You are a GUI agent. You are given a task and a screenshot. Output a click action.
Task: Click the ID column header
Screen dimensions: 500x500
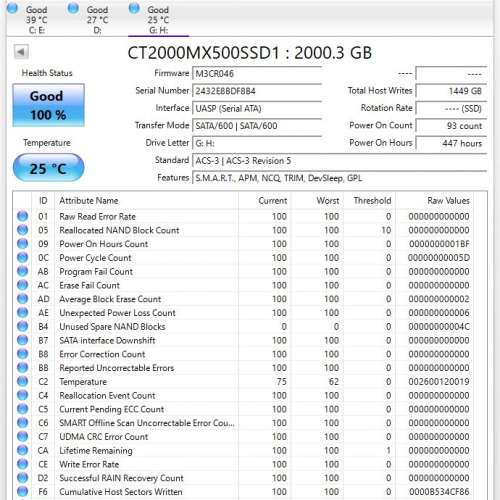pos(43,201)
